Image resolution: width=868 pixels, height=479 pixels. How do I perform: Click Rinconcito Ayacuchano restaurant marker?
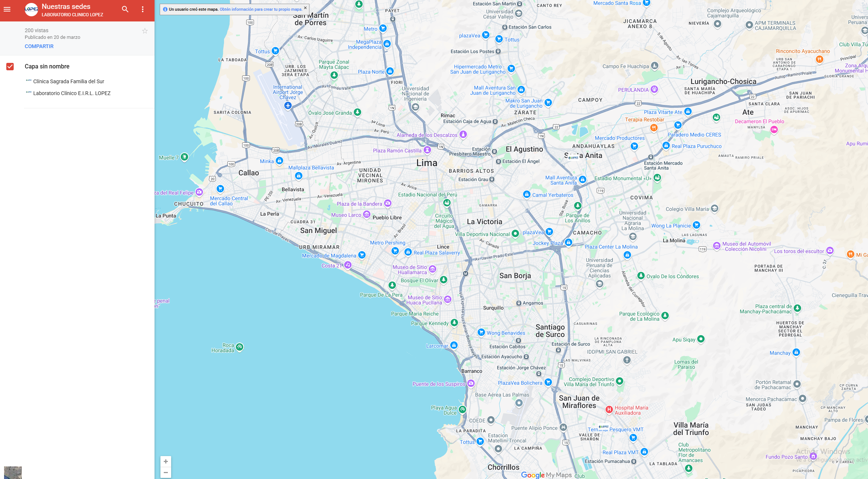click(x=820, y=59)
